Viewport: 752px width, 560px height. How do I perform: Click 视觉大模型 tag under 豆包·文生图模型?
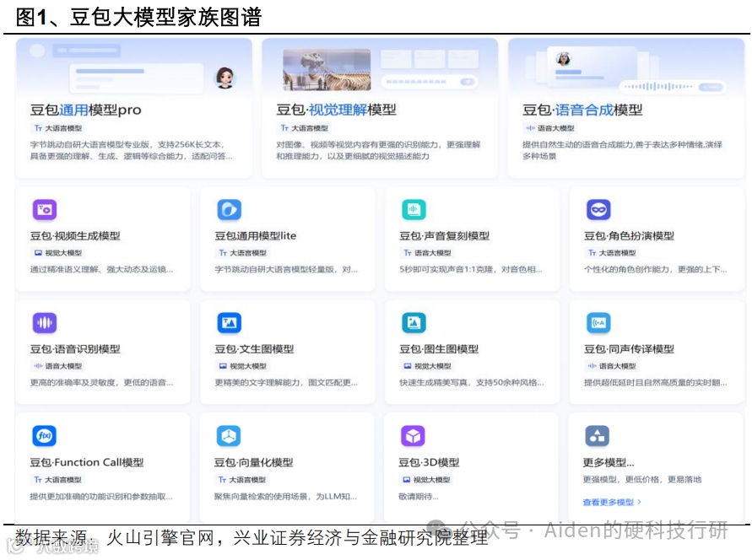click(243, 366)
